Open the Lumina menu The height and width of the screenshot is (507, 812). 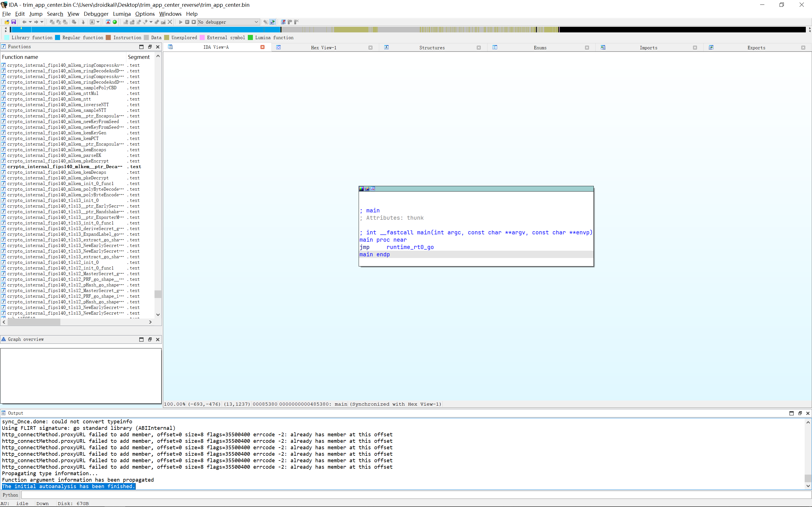(x=122, y=14)
